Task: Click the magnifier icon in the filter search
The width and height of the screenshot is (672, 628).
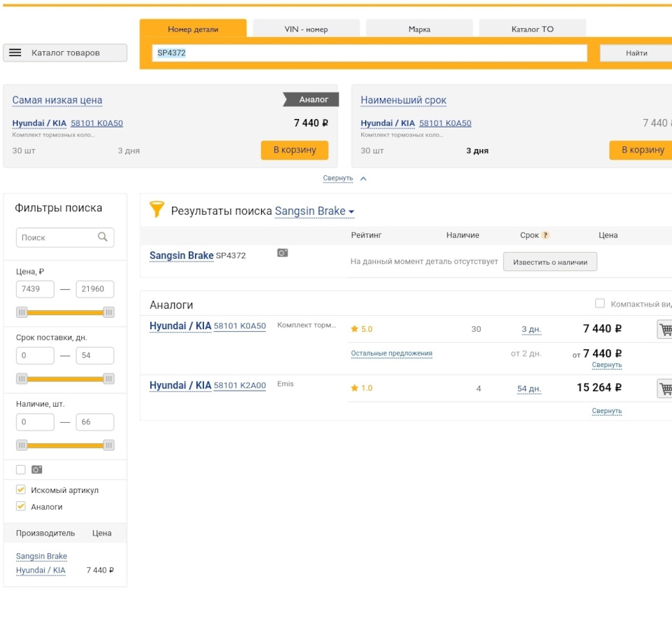Action: tap(102, 237)
